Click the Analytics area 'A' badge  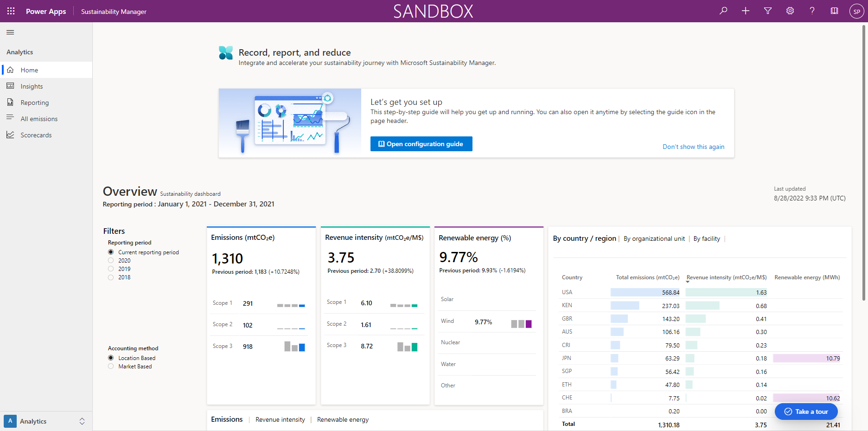(10, 421)
